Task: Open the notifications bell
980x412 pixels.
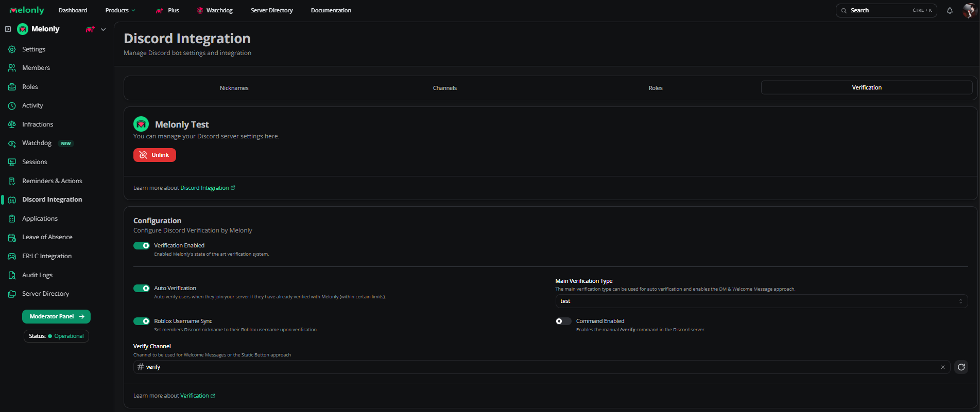Action: [950, 10]
